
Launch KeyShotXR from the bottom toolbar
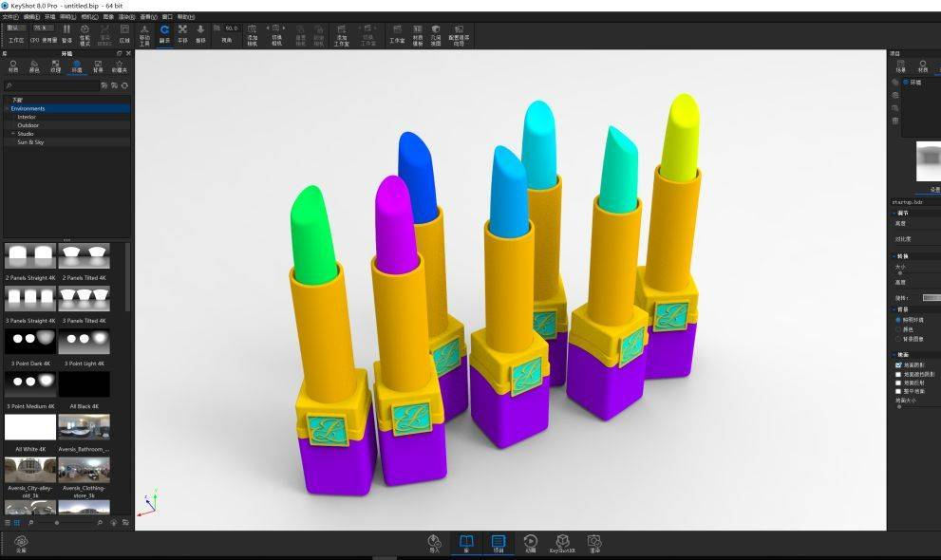point(565,542)
